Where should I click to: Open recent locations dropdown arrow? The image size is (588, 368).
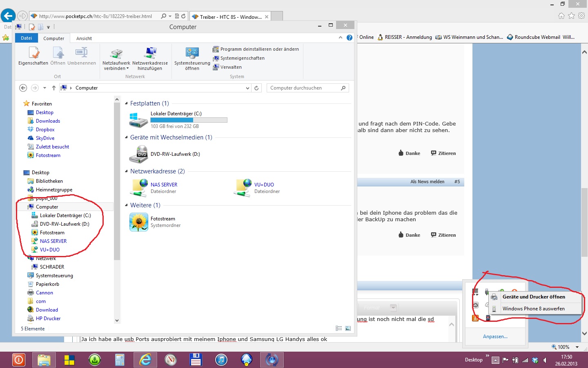coord(45,88)
